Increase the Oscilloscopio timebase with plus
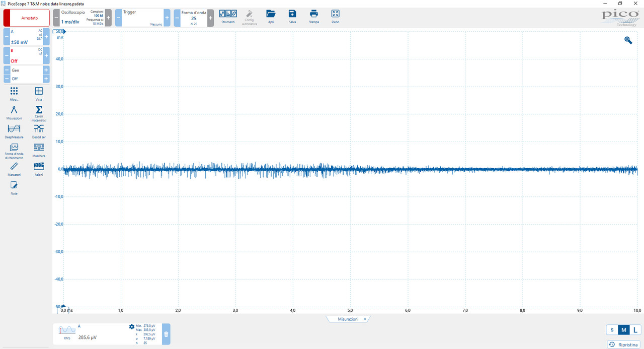 coord(108,18)
